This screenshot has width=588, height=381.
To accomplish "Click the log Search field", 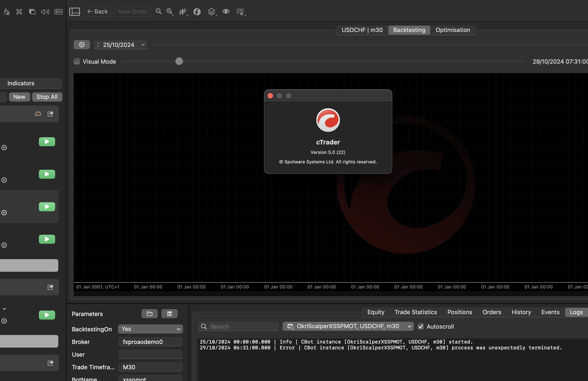I will [238, 326].
